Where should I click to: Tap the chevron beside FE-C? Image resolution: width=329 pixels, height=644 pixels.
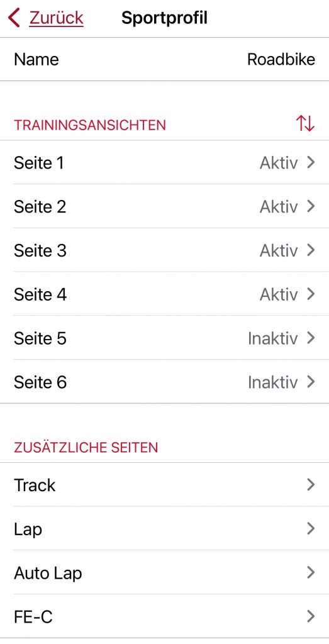pos(311,616)
